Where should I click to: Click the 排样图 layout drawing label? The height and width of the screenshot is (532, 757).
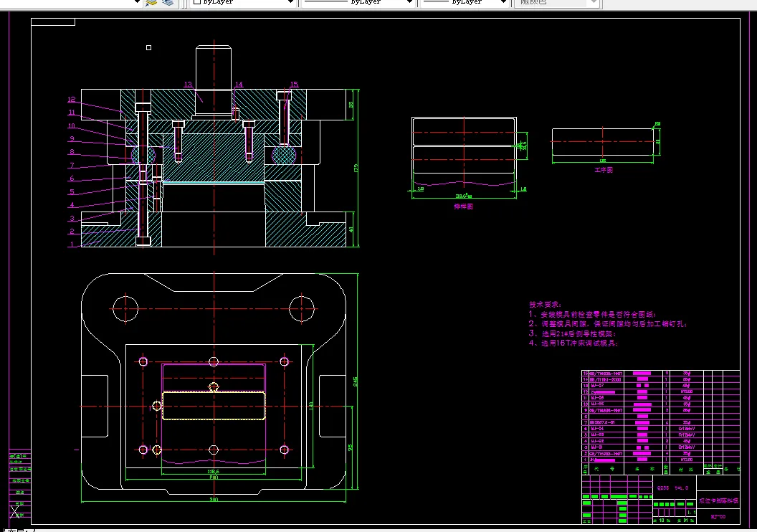pos(464,206)
